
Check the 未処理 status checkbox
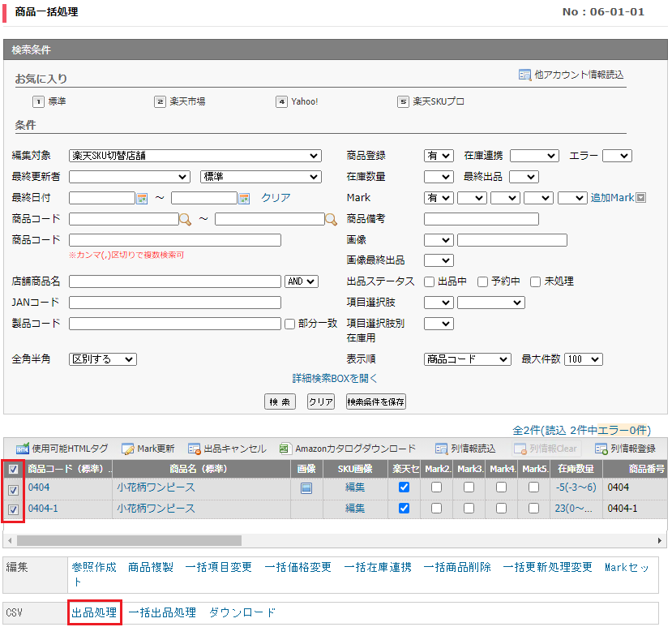[535, 281]
